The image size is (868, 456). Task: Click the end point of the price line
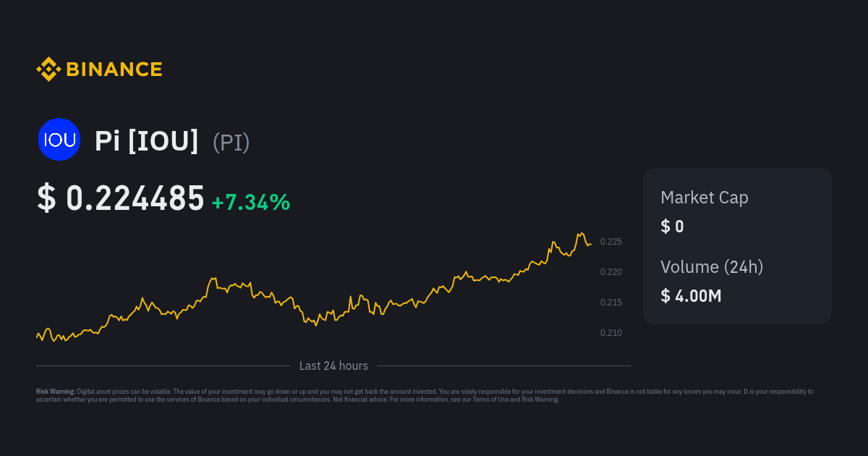[591, 245]
